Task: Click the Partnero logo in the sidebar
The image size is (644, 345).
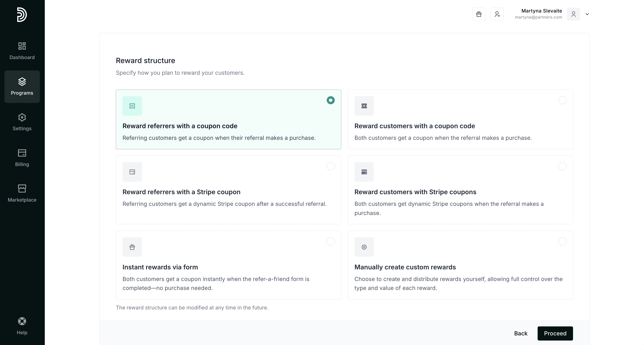Action: 22,15
